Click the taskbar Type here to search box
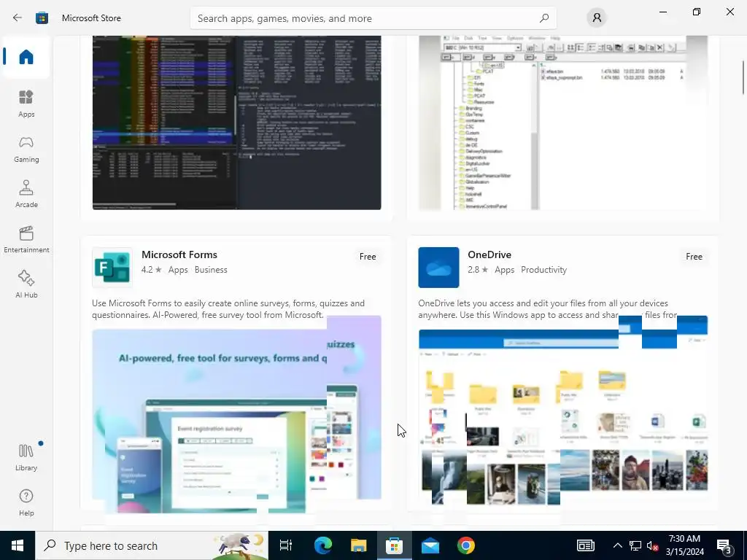Viewport: 747px width, 560px height. coord(152,545)
